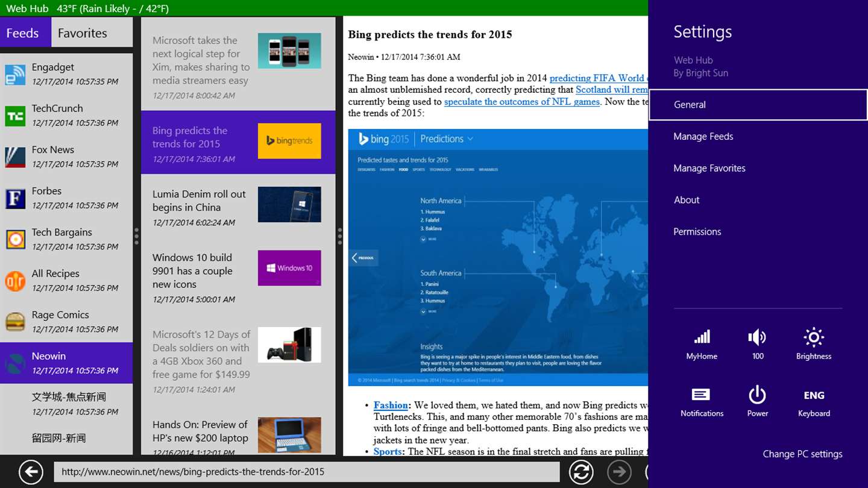
Task: Open the Sports link in article
Action: coord(388,451)
